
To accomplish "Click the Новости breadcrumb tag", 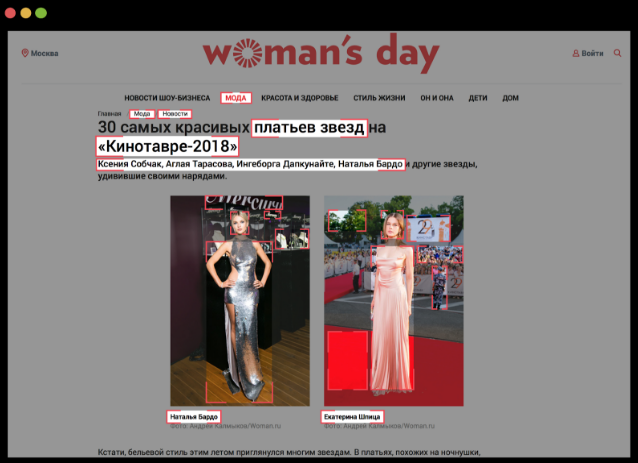I will click(175, 114).
